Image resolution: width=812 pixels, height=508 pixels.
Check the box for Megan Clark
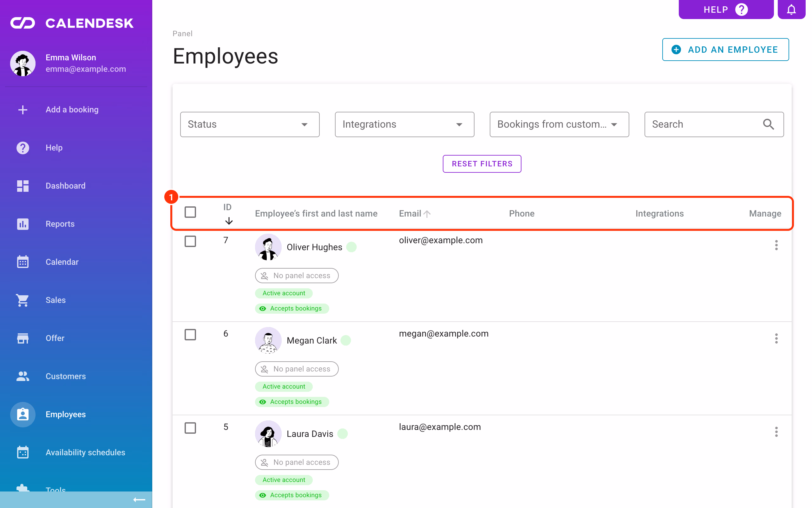click(190, 335)
